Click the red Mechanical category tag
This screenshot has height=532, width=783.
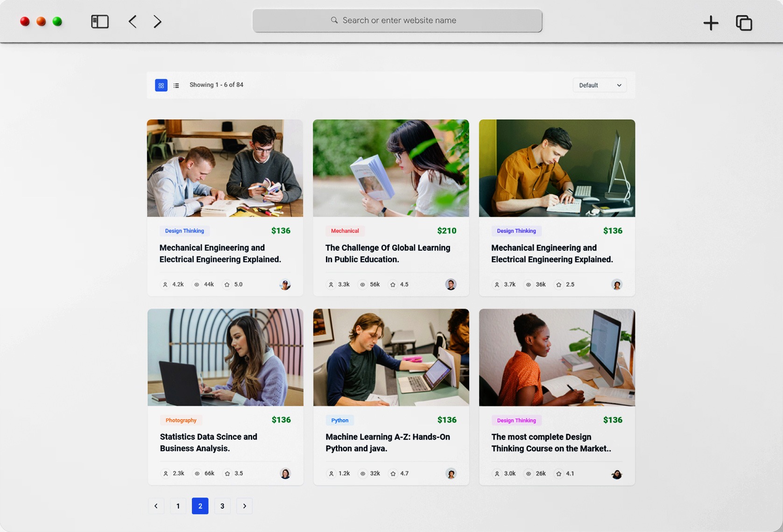pyautogui.click(x=345, y=231)
